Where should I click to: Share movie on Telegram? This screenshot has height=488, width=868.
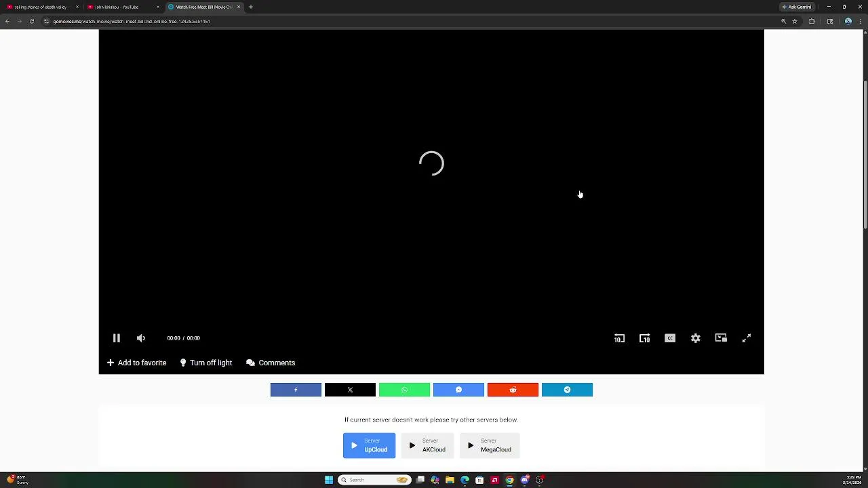coord(567,390)
